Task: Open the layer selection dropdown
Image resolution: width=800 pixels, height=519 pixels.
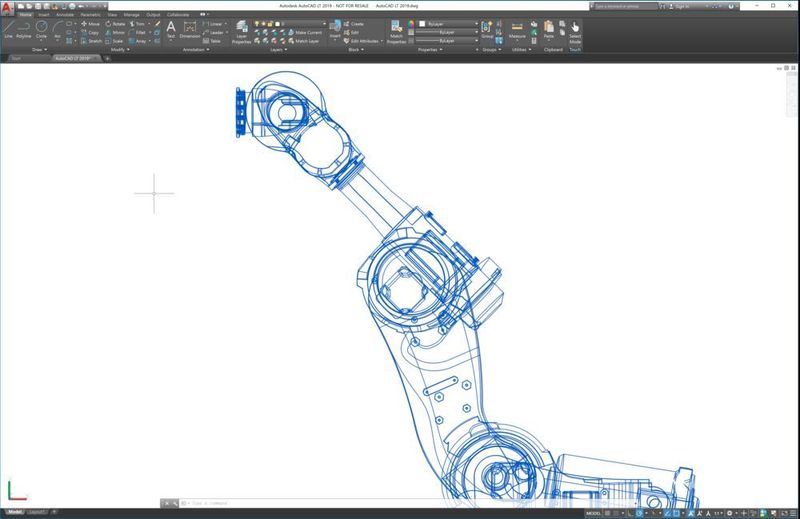Action: pyautogui.click(x=290, y=24)
